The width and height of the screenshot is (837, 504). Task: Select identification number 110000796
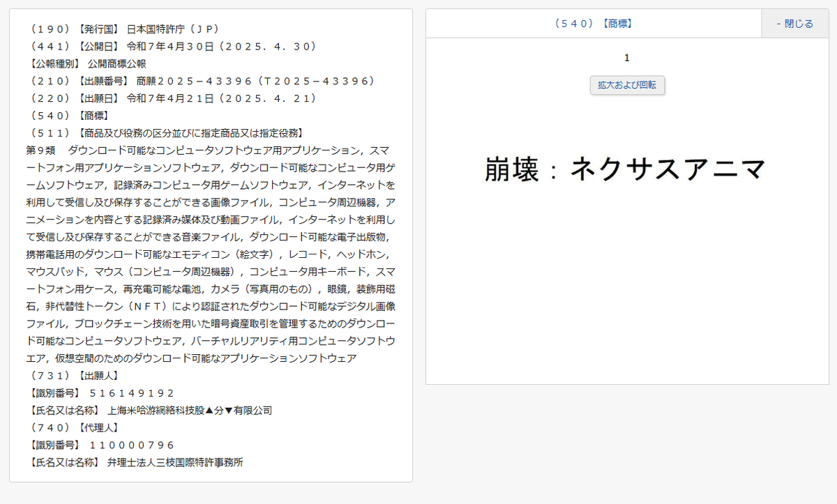pyautogui.click(x=132, y=445)
